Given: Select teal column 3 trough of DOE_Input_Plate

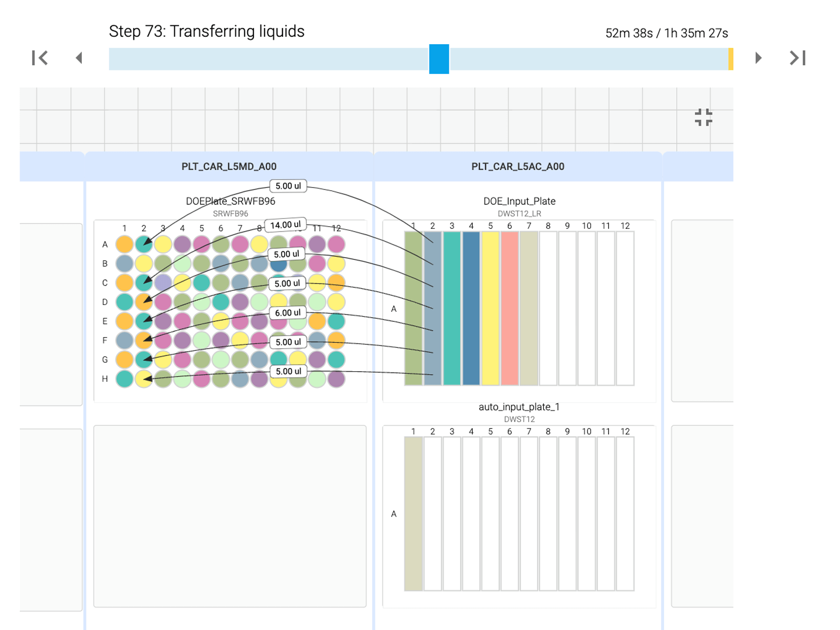Looking at the screenshot, I should 452,309.
